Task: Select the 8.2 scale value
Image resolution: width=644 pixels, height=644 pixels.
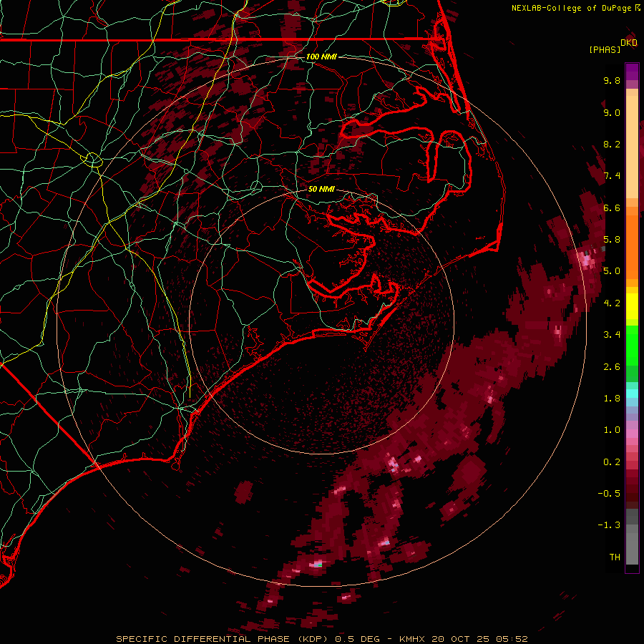Action: [x=612, y=144]
